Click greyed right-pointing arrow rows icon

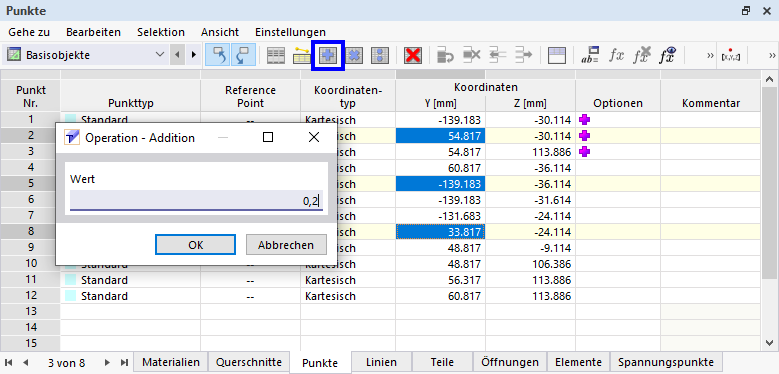(x=523, y=55)
